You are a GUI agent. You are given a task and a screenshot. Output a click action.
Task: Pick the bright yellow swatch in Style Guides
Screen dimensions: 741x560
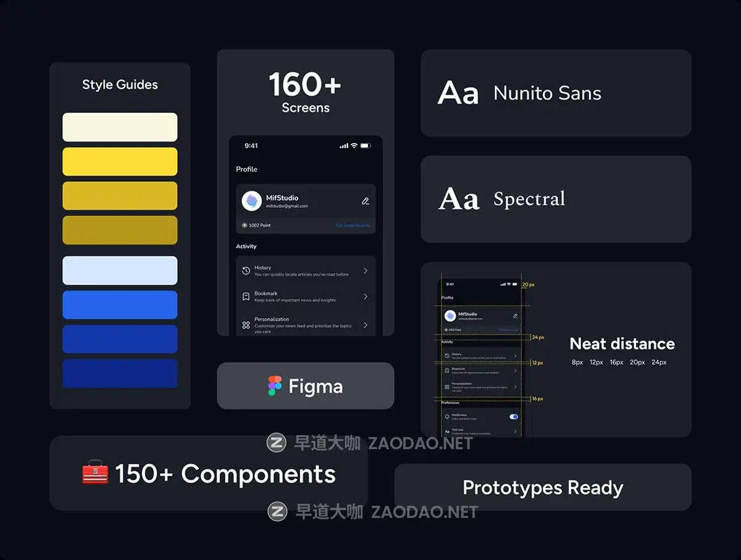[120, 162]
